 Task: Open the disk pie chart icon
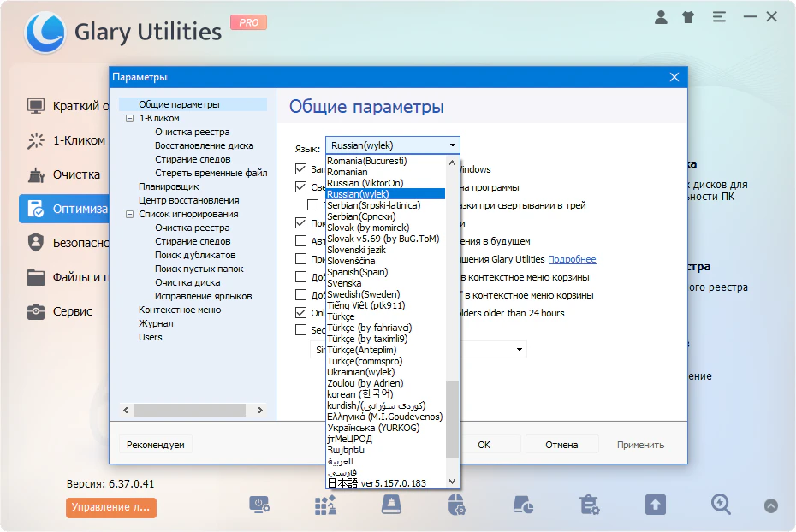click(x=523, y=505)
